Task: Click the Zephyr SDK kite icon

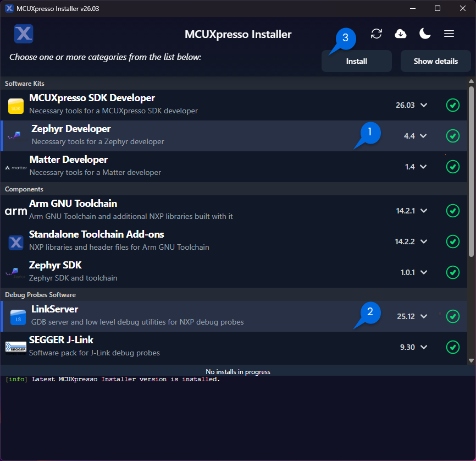Action: pyautogui.click(x=15, y=272)
